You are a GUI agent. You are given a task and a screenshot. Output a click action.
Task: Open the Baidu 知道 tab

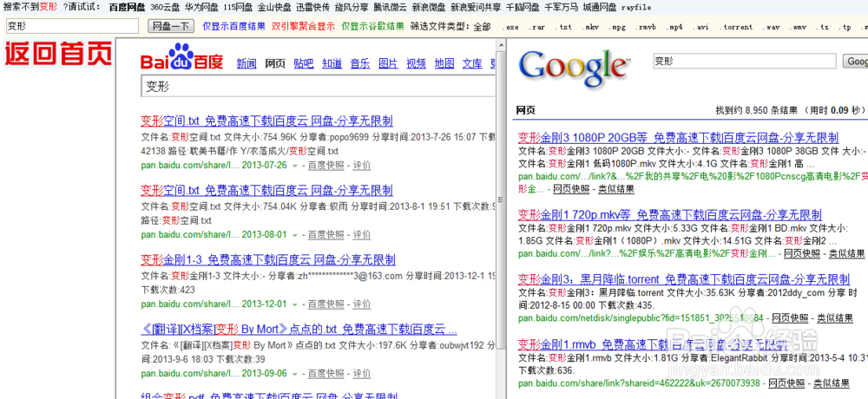click(x=332, y=63)
